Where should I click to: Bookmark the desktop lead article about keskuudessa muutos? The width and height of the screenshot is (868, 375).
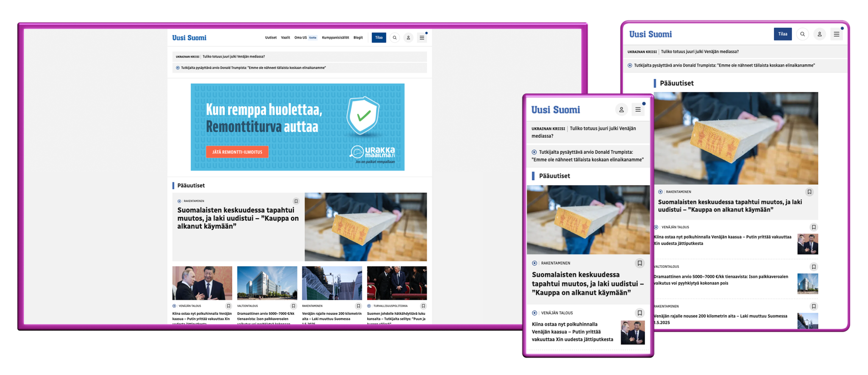(296, 201)
